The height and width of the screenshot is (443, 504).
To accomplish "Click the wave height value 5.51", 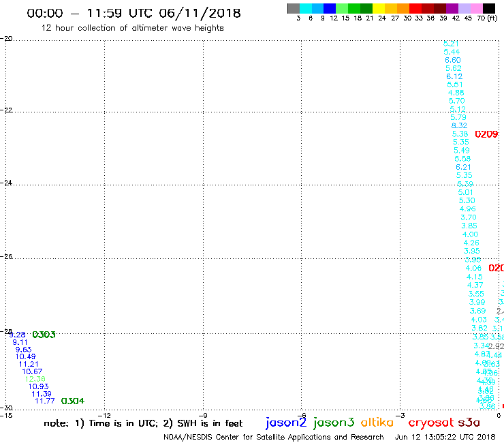I will 455,85.
